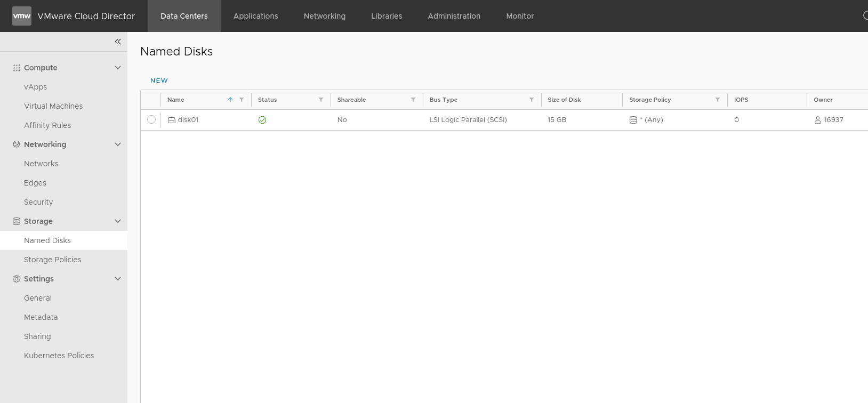Open the Storage Policy column filter icon
Viewport: 868px width, 403px height.
(718, 100)
